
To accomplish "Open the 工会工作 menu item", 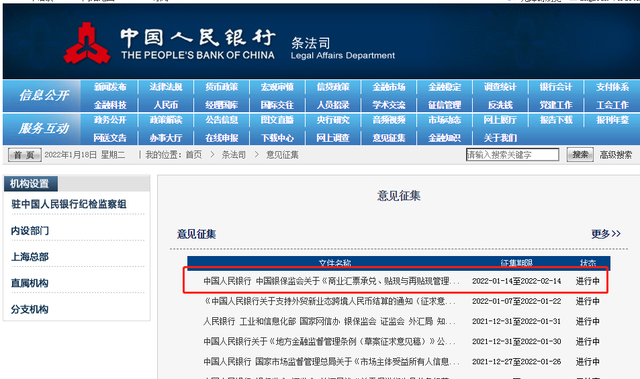I will click(x=612, y=105).
